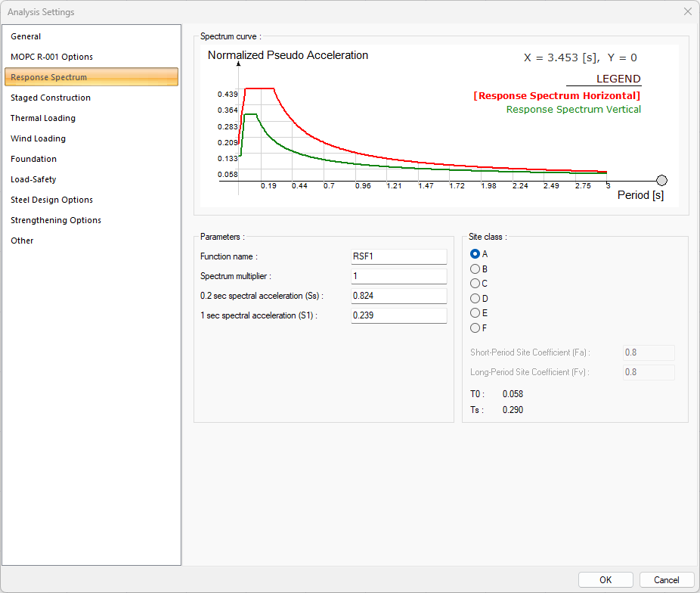Switch to Staged Construction settings

[x=51, y=98]
